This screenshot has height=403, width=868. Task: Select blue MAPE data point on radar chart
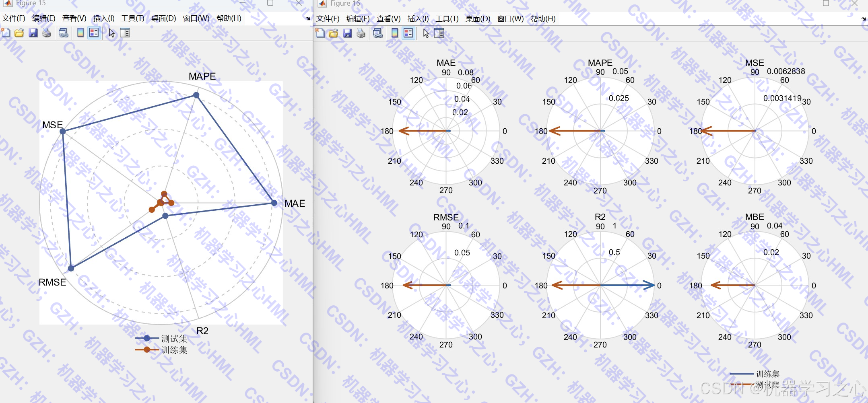(x=196, y=95)
